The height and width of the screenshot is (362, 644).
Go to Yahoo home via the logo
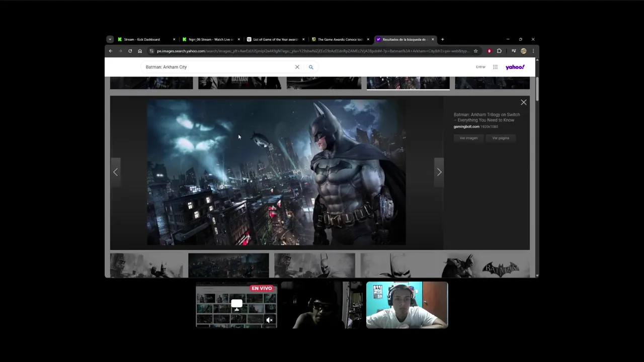(515, 67)
